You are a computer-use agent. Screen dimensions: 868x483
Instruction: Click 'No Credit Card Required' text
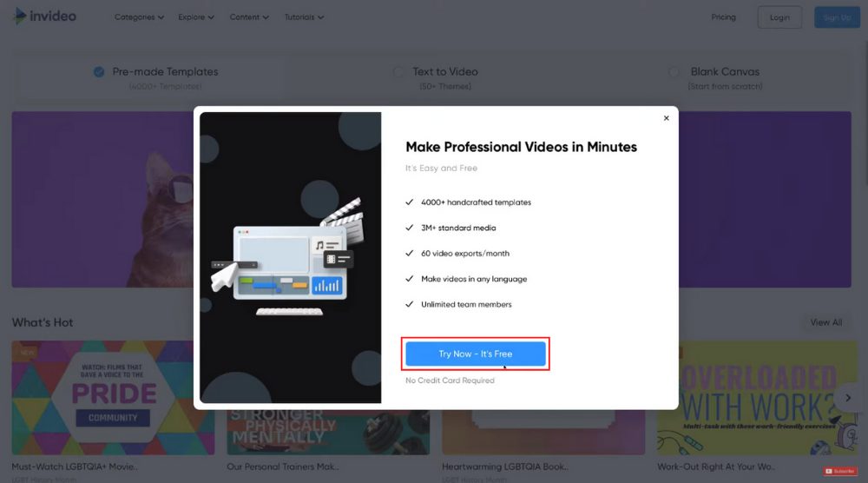pyautogui.click(x=450, y=380)
